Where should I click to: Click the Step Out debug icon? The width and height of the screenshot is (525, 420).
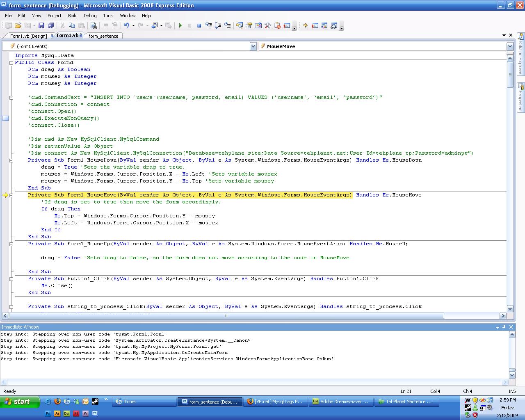(x=227, y=25)
